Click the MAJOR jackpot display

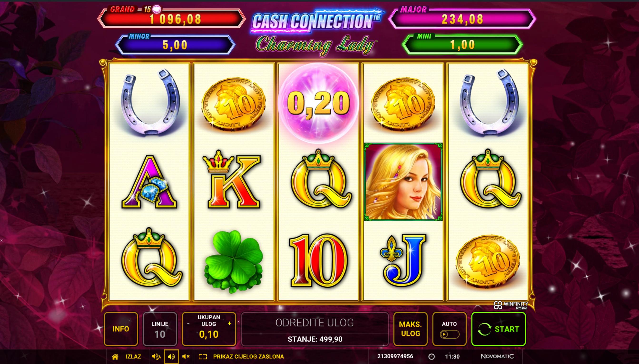pos(462,18)
